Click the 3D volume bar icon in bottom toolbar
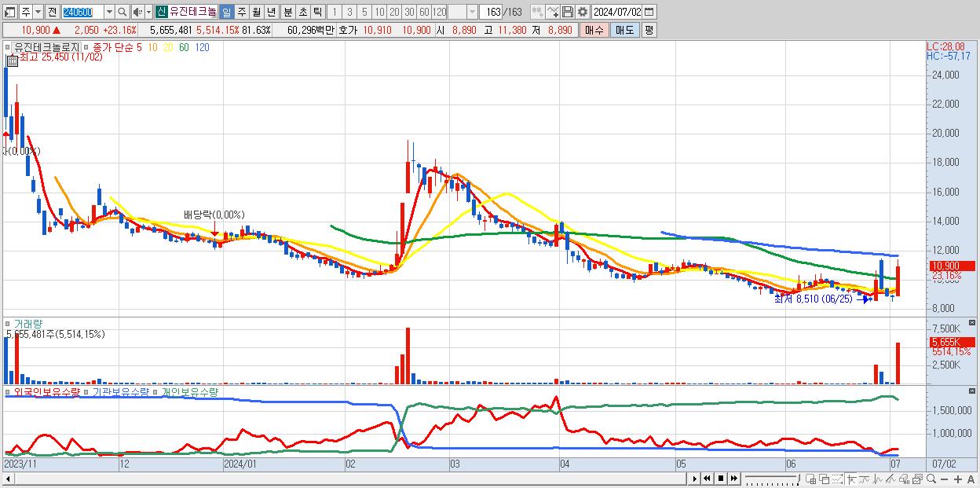This screenshot has width=980, height=488. [904, 479]
